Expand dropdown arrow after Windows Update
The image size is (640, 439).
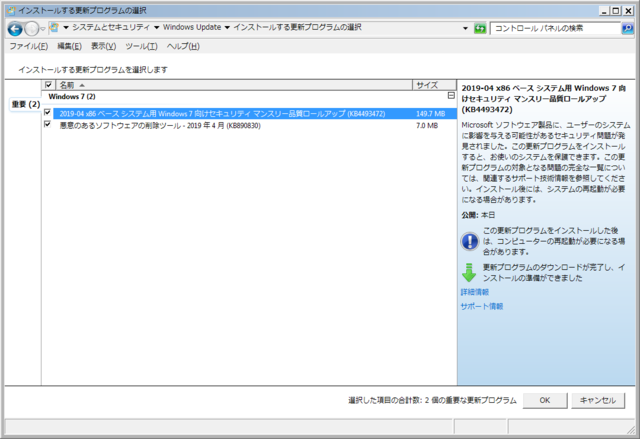coord(227,28)
